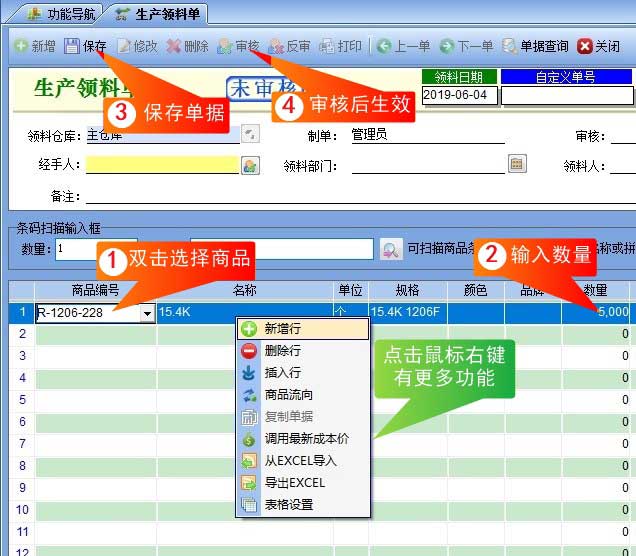Edit the 领料日期 date field
Image resolution: width=636 pixels, height=556 pixels.
pos(460,95)
